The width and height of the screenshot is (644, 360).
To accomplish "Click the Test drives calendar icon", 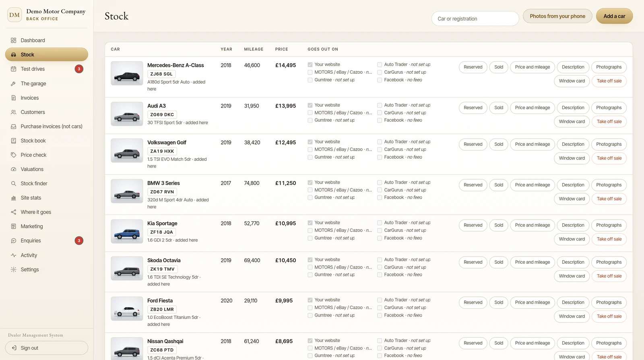I will click(x=13, y=69).
